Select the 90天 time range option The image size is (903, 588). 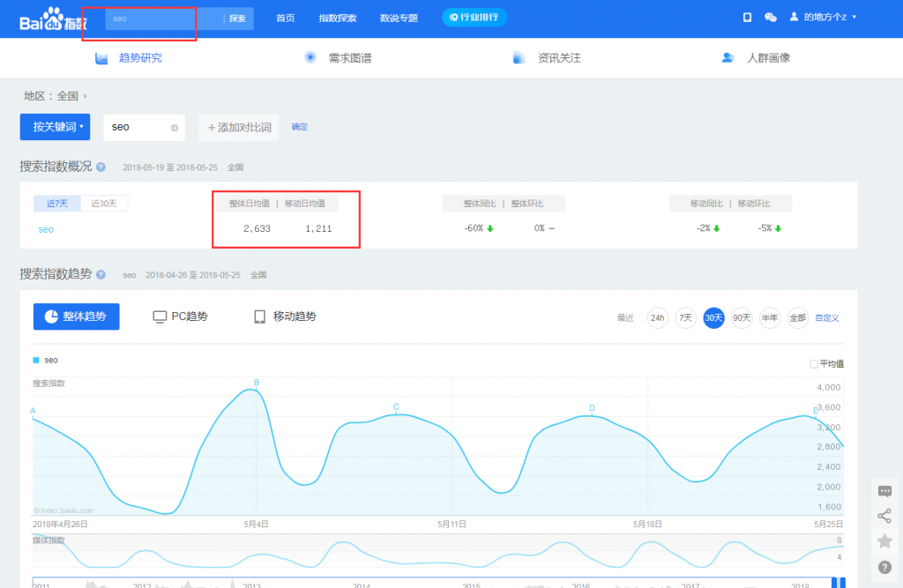coord(742,317)
